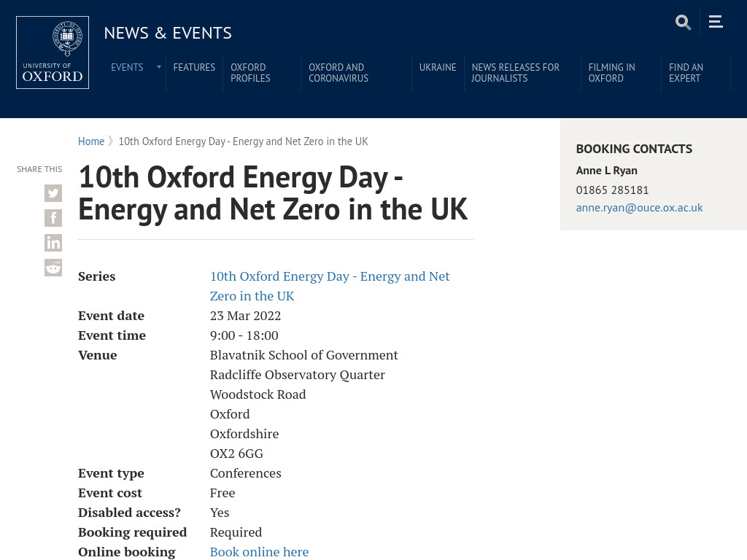The width and height of the screenshot is (747, 560).
Task: Expand the Events dropdown arrow
Action: click(x=158, y=67)
